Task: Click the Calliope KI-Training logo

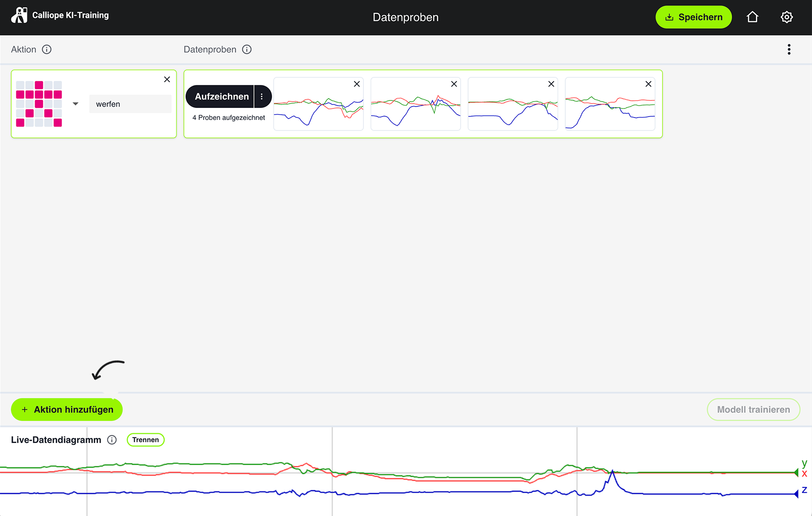Action: coord(60,15)
